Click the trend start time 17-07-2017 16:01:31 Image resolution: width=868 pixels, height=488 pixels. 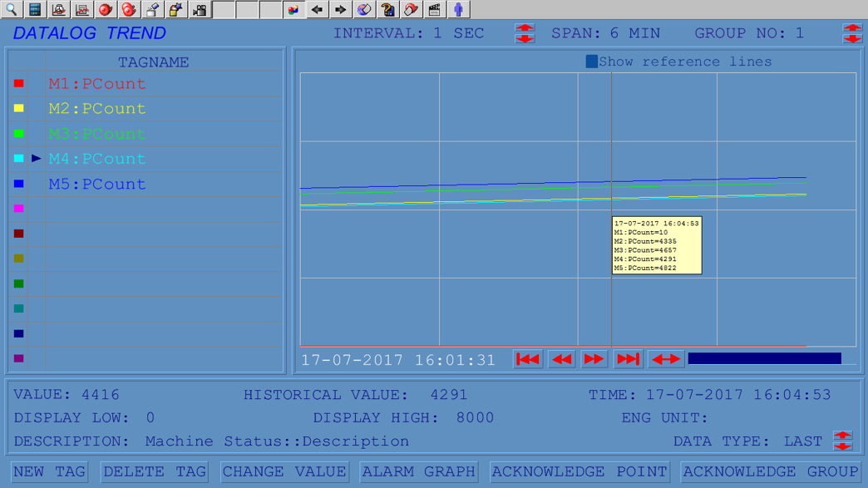(398, 360)
